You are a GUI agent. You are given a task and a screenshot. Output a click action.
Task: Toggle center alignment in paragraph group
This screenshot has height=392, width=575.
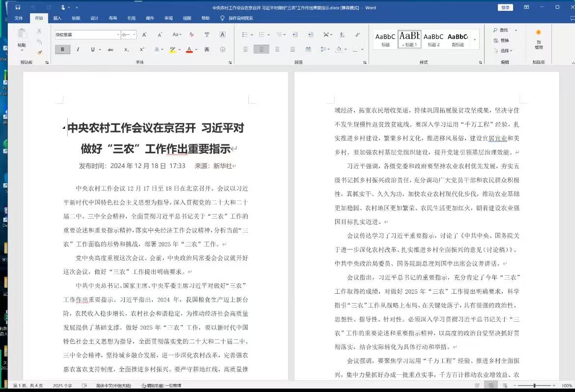click(261, 50)
